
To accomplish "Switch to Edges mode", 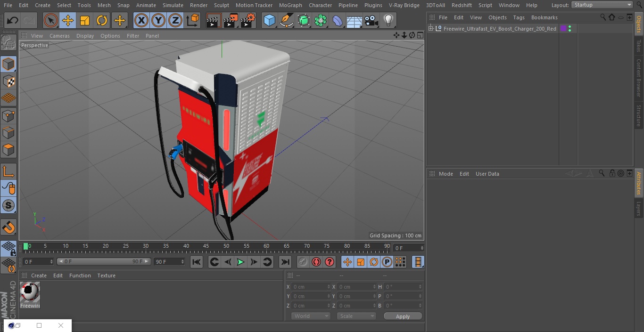I will (8, 133).
